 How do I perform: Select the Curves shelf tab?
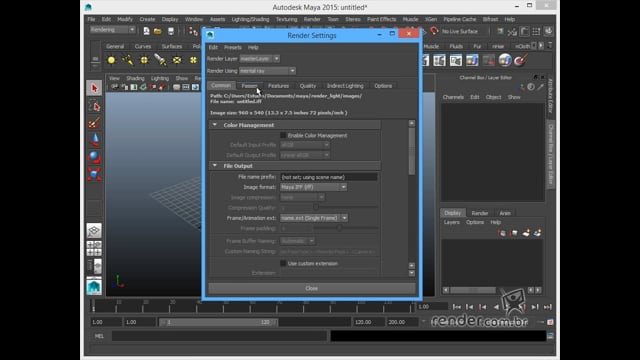pos(143,47)
